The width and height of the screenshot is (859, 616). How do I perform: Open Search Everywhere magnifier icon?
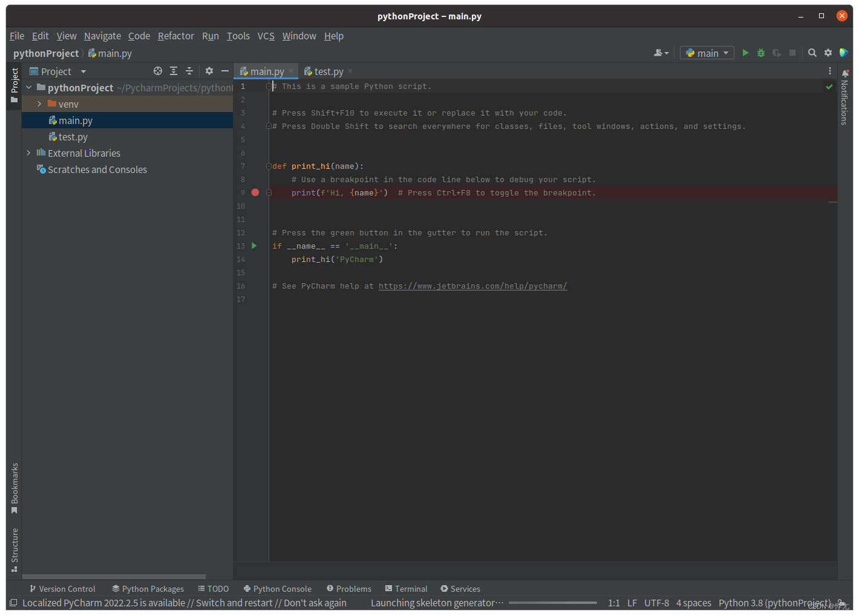point(812,53)
